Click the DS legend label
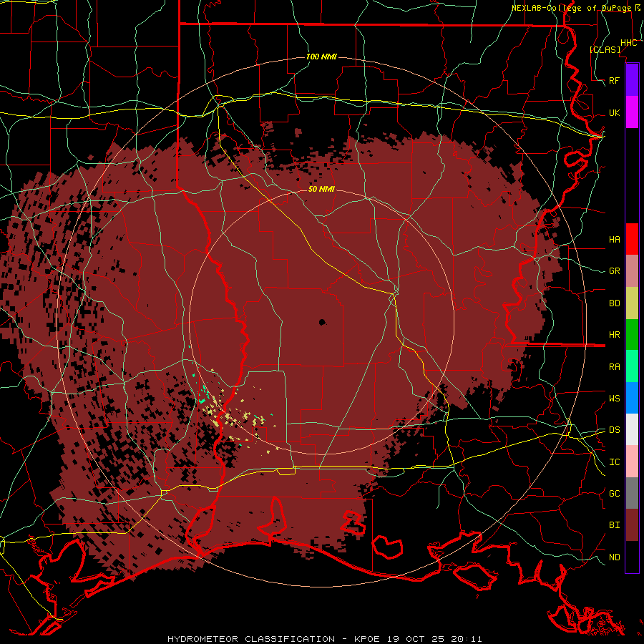This screenshot has height=644, width=644. coord(615,430)
